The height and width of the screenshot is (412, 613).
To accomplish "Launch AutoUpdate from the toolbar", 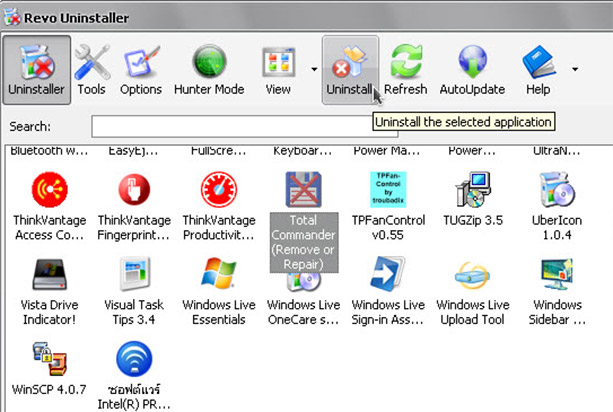I will pyautogui.click(x=472, y=70).
